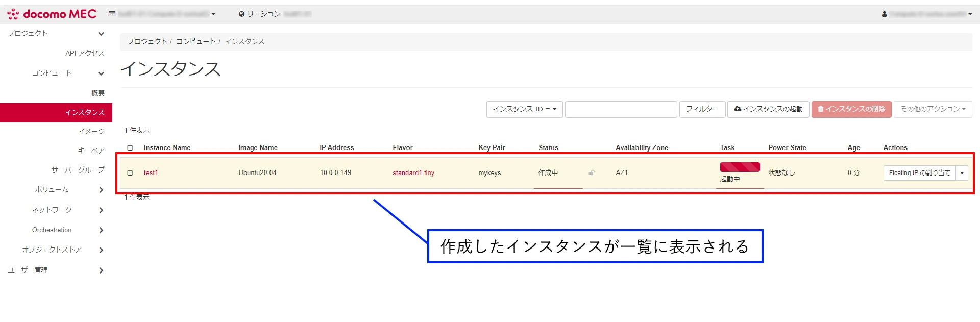Expand the ネットワーク chevron in sidebar
980x322 pixels.
(101, 210)
